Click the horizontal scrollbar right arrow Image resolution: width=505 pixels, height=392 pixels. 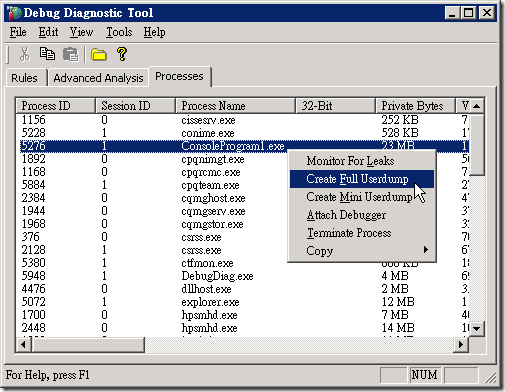(461, 344)
